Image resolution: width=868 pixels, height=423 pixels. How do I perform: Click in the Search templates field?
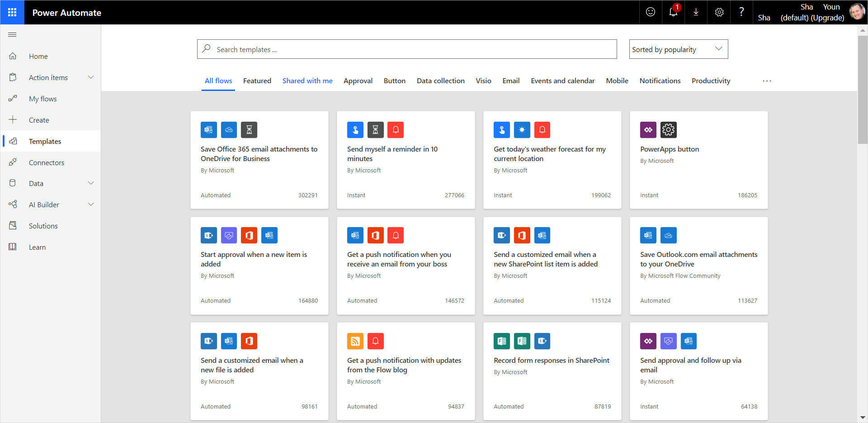407,49
